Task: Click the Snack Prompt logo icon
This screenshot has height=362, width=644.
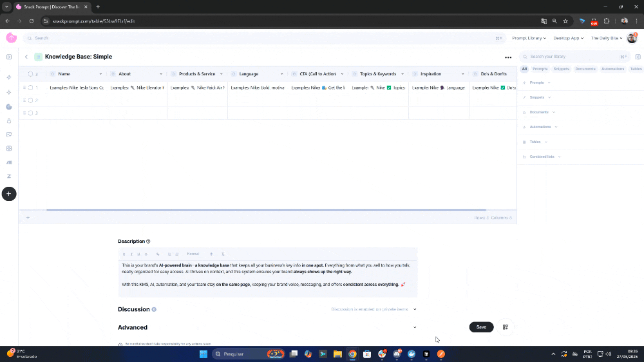Action: click(12, 38)
